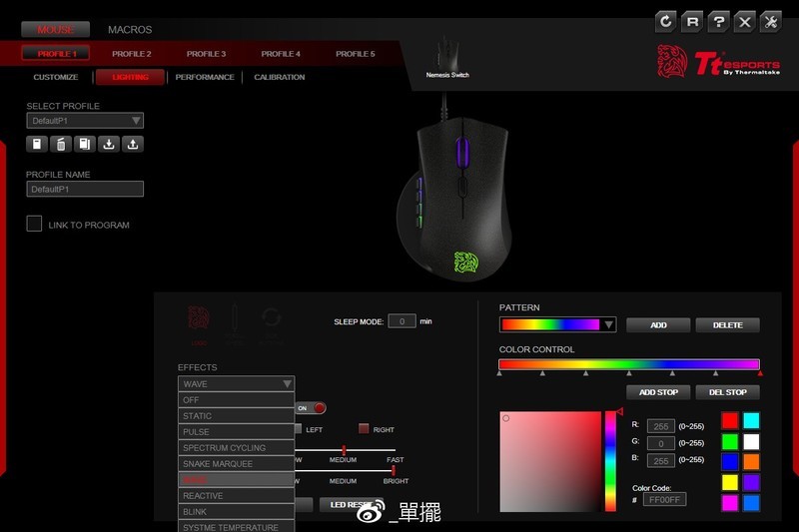Select the scroll wheel lighting zone icon
Image resolution: width=799 pixels, height=532 pixels.
[235, 323]
